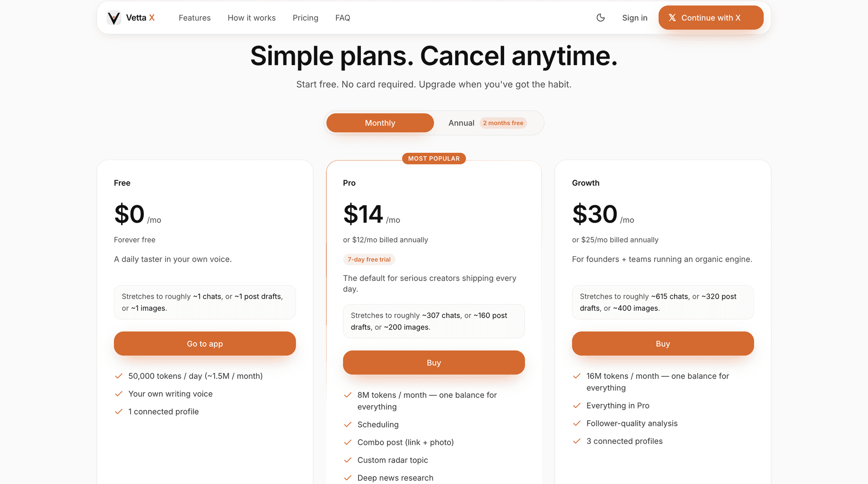Click the 7-day free trial badge
Screen dimensions: 868x484
pyautogui.click(x=369, y=259)
